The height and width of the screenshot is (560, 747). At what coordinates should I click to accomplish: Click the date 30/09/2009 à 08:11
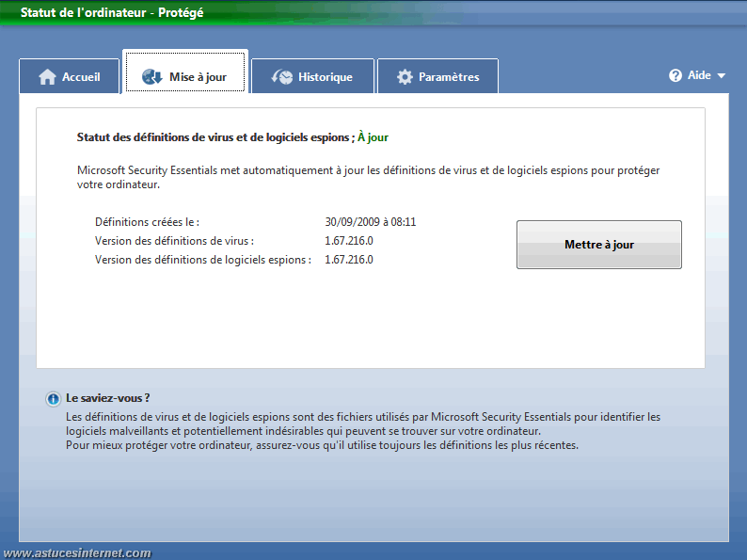370,222
